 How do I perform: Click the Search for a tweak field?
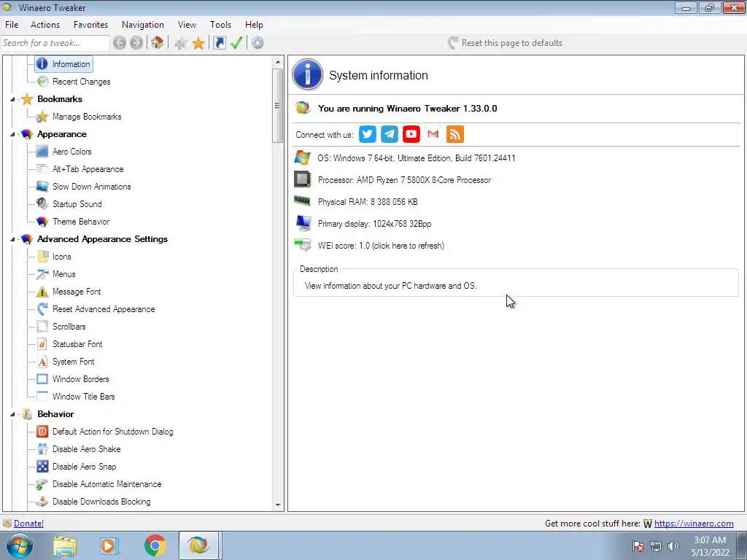coord(55,43)
